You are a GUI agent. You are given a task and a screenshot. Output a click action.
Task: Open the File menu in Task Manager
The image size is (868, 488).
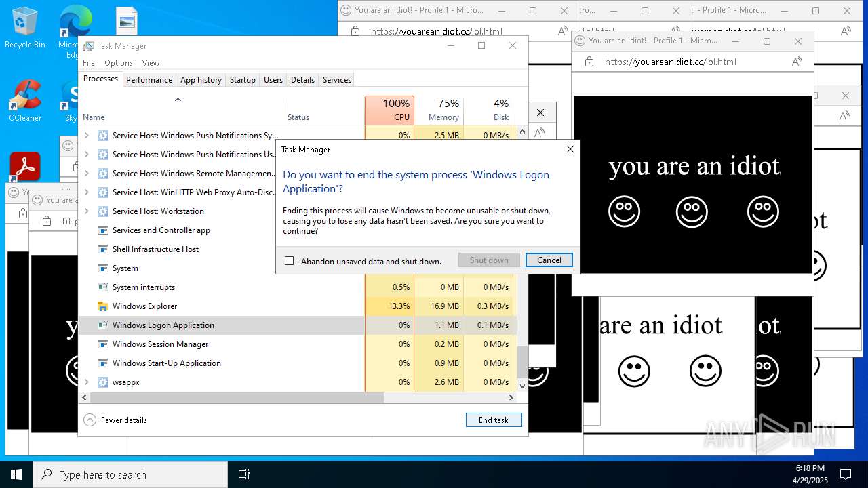89,63
